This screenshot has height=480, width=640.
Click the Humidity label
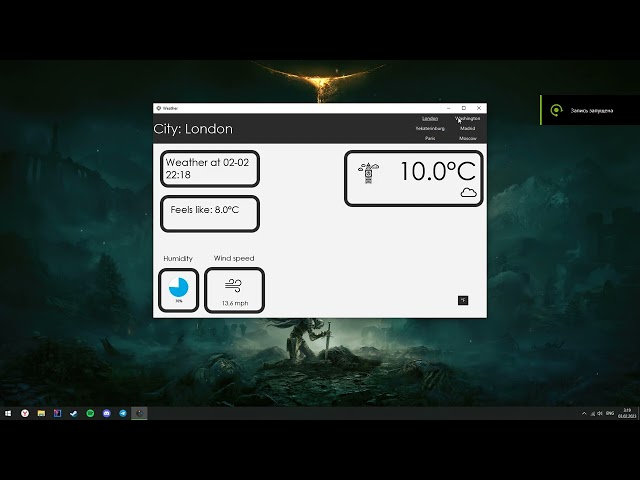click(x=178, y=258)
